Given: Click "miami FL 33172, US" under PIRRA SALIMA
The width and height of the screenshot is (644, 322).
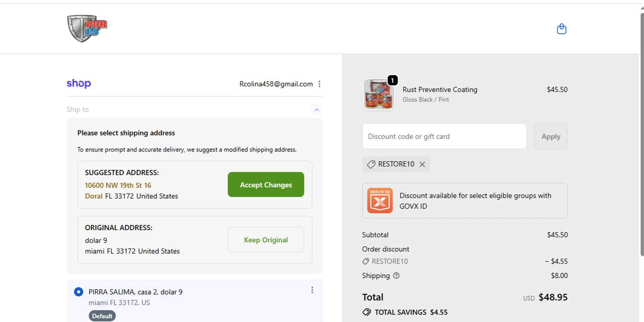Looking at the screenshot, I should click(119, 303).
